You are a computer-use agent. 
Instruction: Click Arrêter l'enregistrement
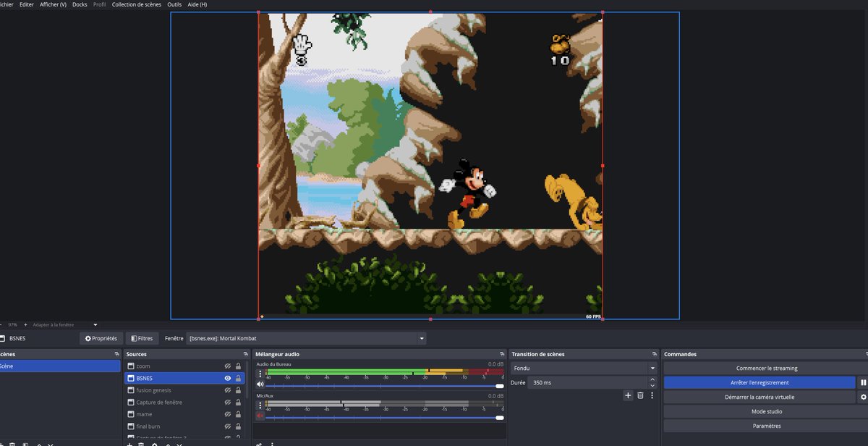(759, 382)
